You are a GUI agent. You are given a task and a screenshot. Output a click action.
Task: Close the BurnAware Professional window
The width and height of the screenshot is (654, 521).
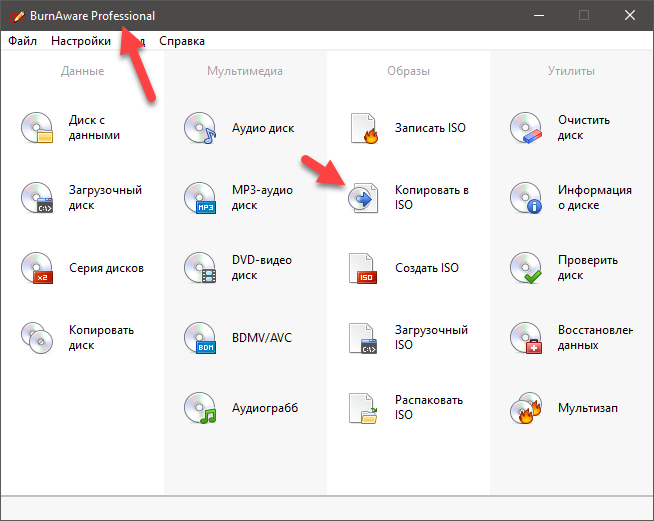tap(630, 16)
